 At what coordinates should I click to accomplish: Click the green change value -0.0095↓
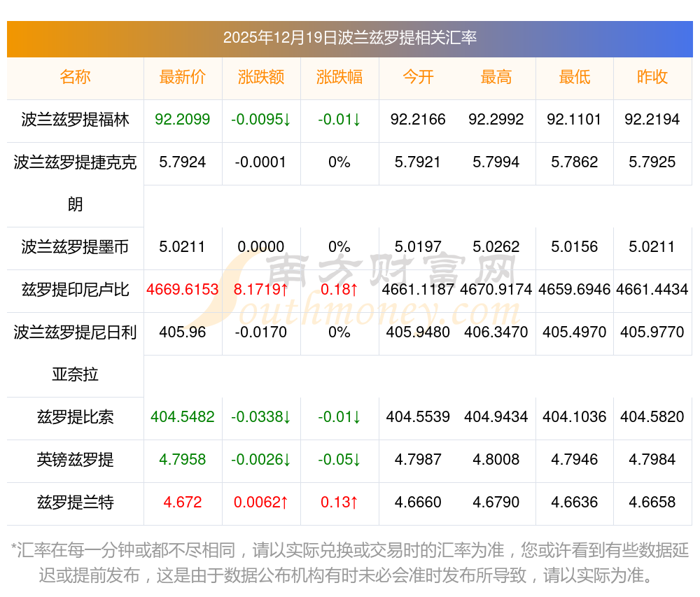[261, 120]
